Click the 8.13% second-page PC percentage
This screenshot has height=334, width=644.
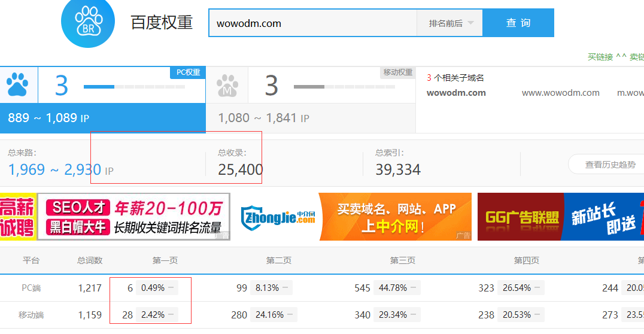click(271, 288)
